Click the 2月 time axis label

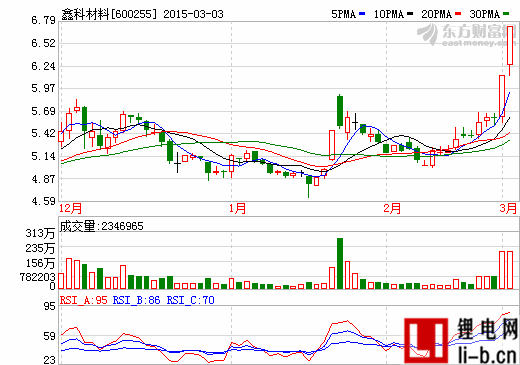click(392, 209)
